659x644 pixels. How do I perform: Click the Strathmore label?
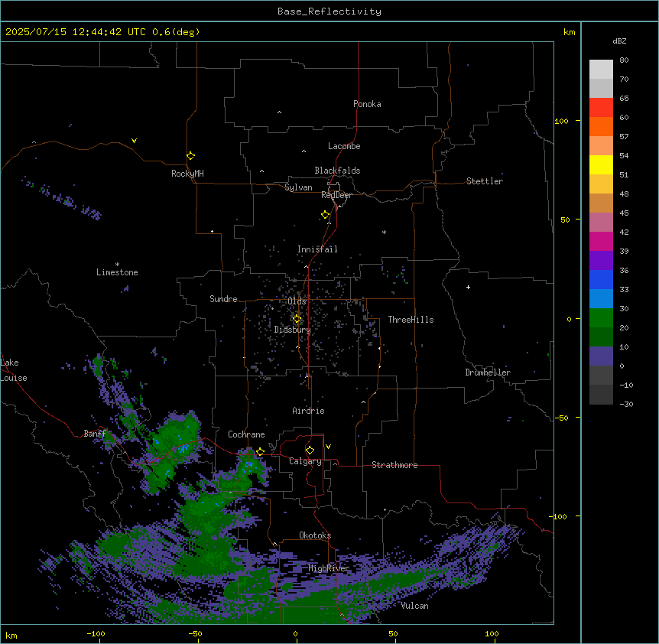point(394,465)
